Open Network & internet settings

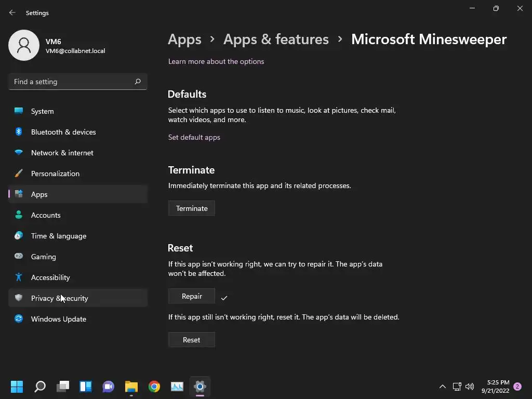[62, 153]
